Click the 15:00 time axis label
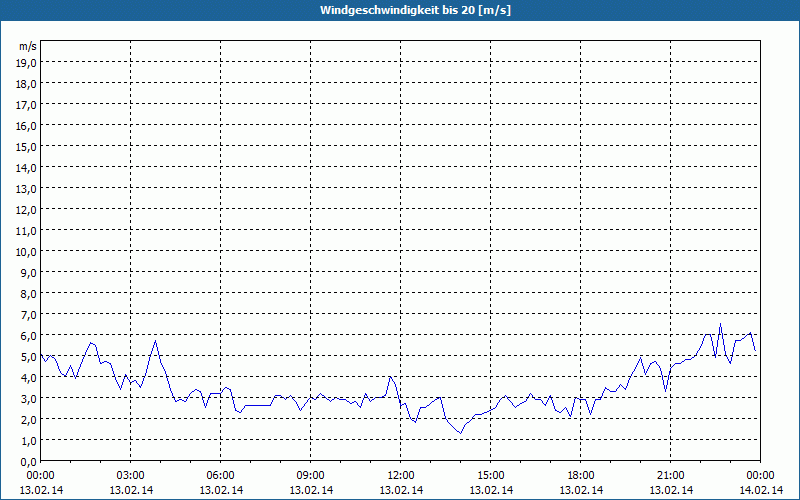 [491, 476]
